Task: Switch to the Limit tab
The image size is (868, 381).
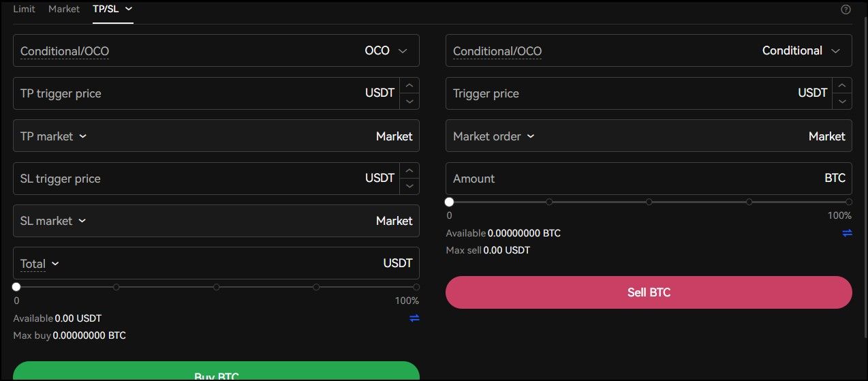Action: click(x=24, y=10)
